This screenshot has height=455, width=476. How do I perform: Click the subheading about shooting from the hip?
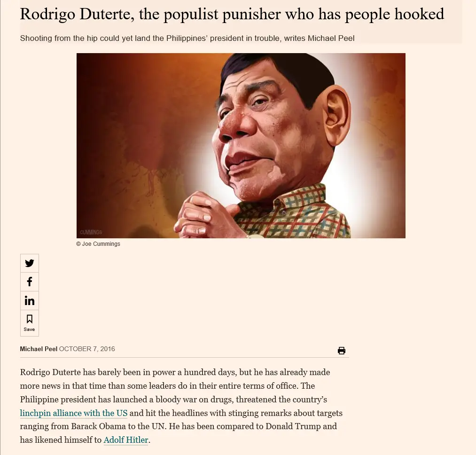(187, 38)
